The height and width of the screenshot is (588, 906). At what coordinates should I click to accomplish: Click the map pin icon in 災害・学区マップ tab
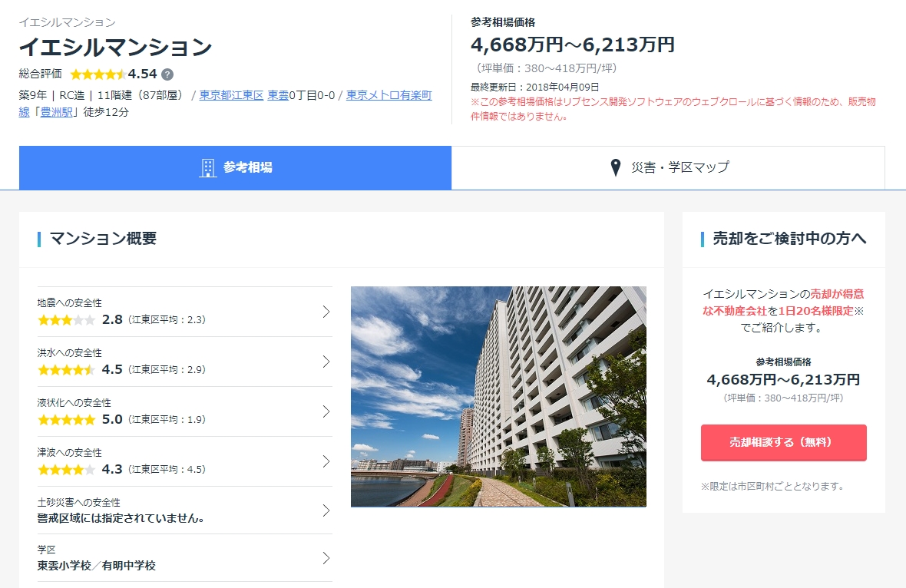[x=616, y=167]
